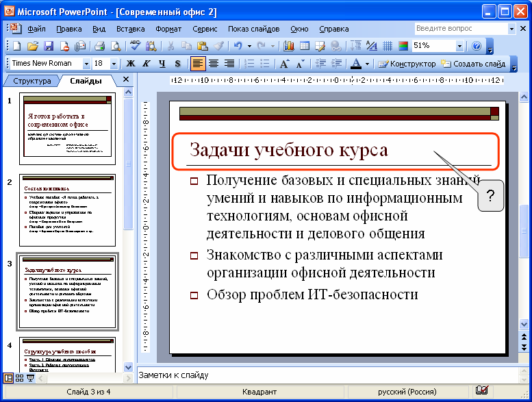This screenshot has height=402, width=532.
Task: Open the font size 18 dropdown
Action: [x=114, y=64]
